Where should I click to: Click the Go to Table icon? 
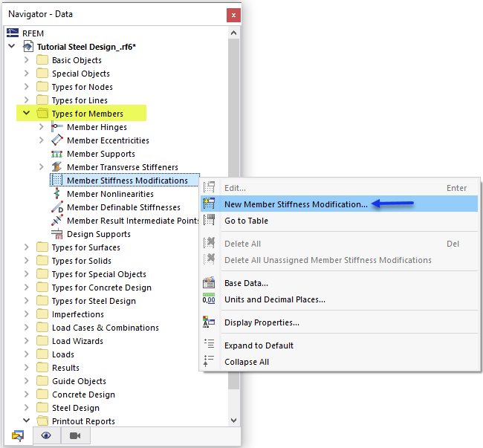(209, 220)
